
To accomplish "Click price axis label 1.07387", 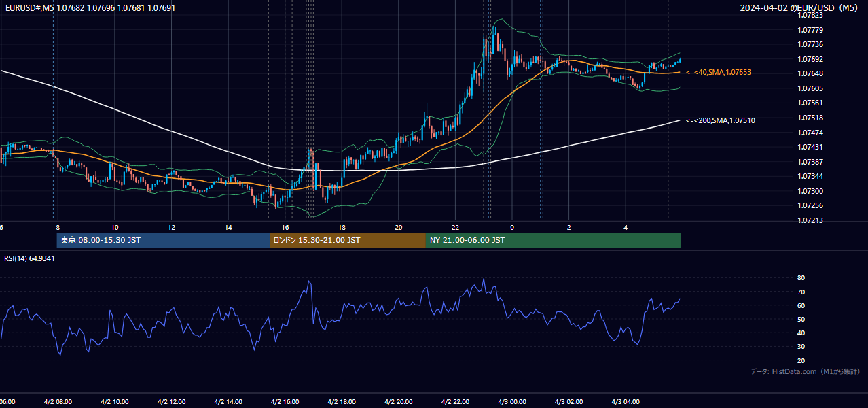I will tap(810, 162).
